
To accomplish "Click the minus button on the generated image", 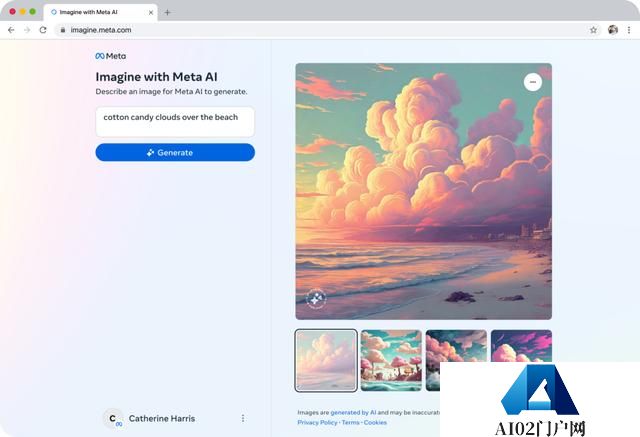I will (x=533, y=82).
